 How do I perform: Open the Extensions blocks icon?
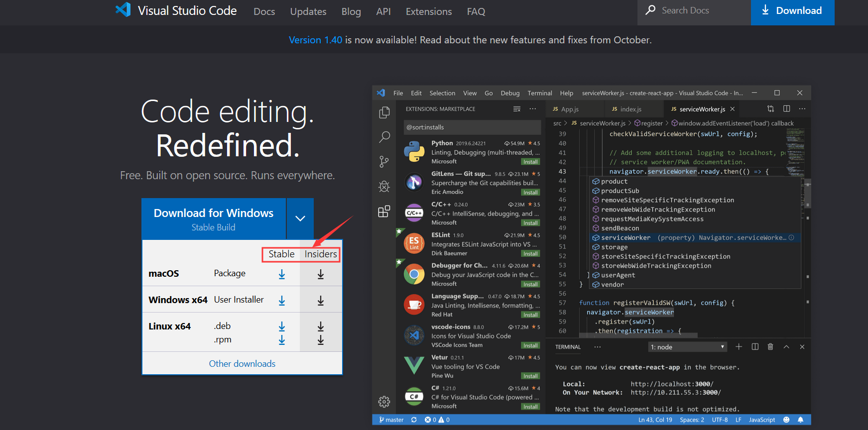[x=384, y=212]
